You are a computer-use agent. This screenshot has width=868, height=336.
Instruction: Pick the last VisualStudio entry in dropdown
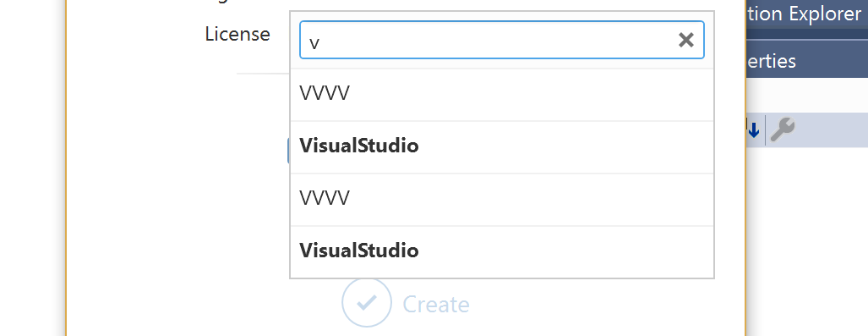point(502,251)
